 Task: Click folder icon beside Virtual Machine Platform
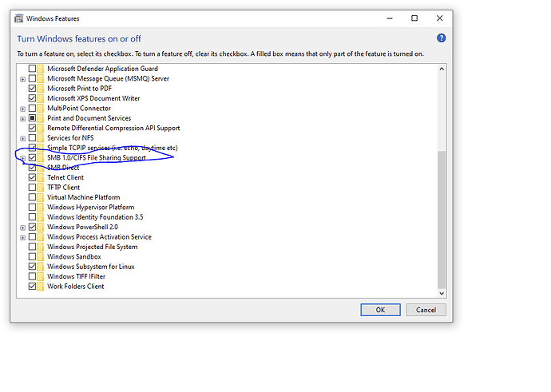42,197
